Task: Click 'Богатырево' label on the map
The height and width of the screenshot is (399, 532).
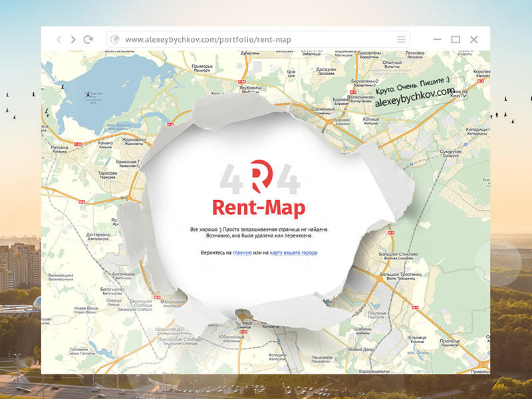Action: [112, 289]
